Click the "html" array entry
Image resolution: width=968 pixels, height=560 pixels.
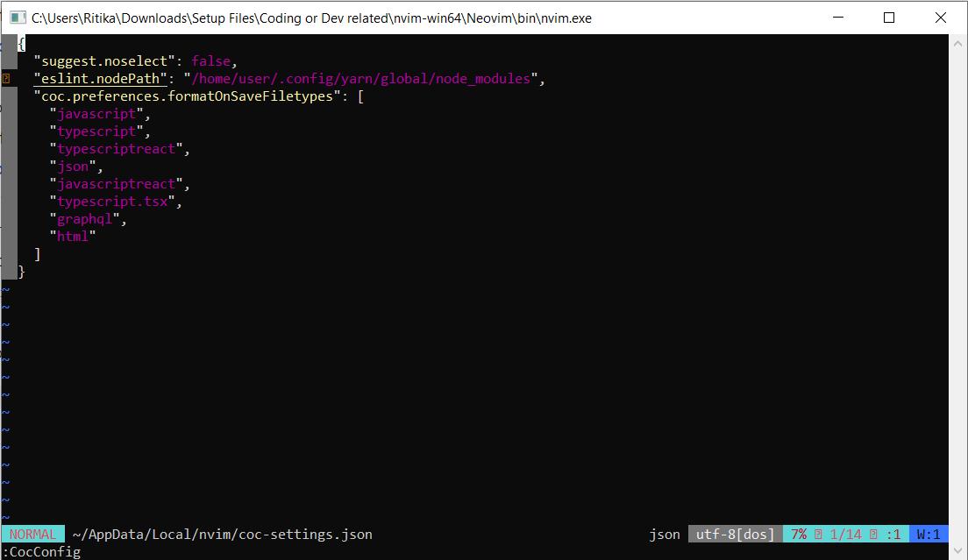pyautogui.click(x=73, y=237)
